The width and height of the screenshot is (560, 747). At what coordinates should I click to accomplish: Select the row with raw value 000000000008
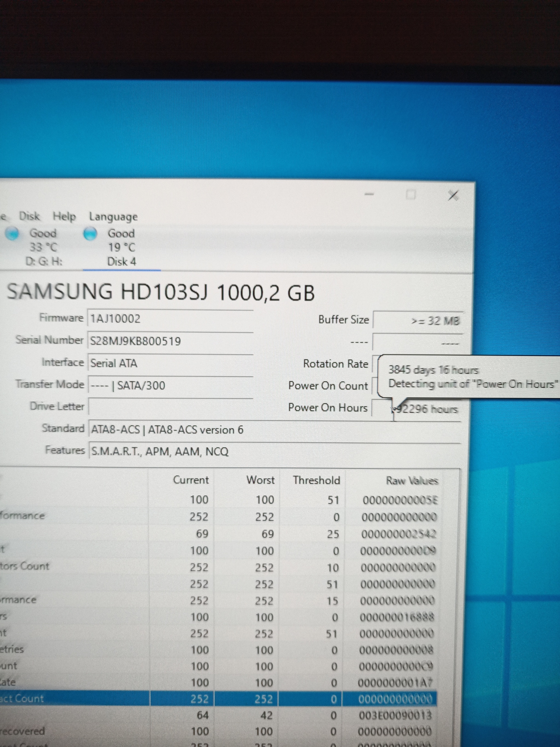[219, 650]
